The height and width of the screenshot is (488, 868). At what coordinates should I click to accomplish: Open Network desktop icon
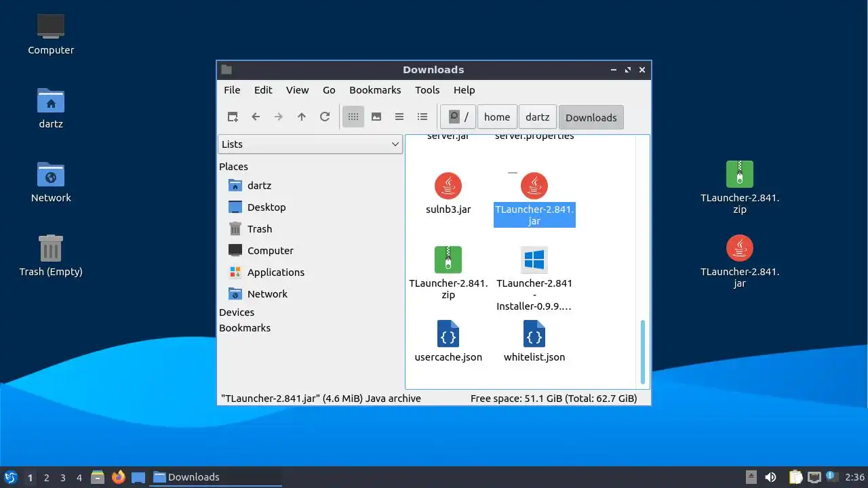click(51, 182)
